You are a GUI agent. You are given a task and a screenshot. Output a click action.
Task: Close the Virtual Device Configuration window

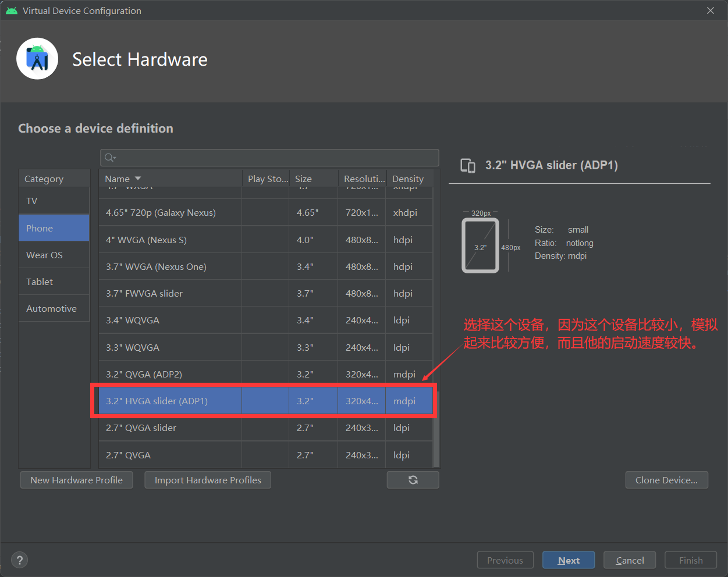pos(711,10)
